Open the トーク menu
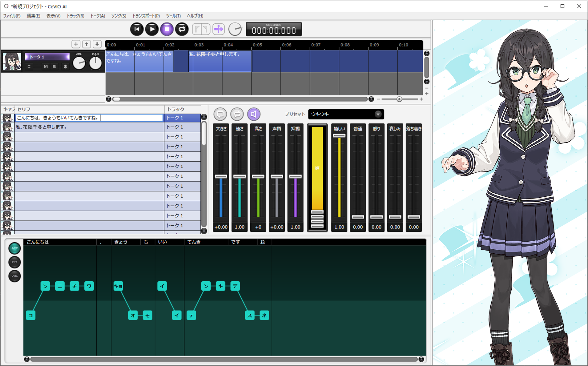Viewport: 588px width, 366px height. (x=98, y=16)
